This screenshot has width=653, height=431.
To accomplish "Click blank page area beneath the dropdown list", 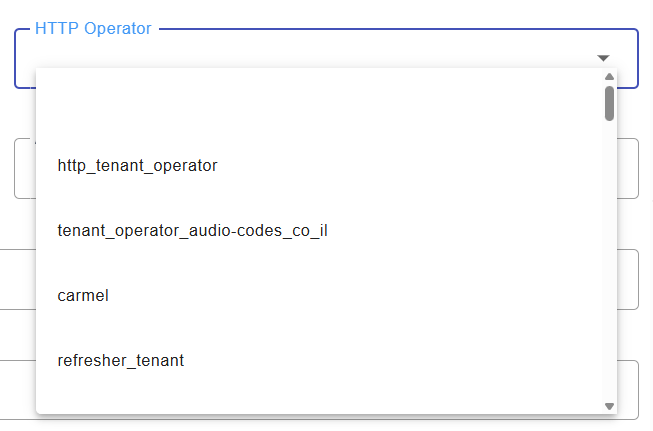I will [x=300, y=424].
